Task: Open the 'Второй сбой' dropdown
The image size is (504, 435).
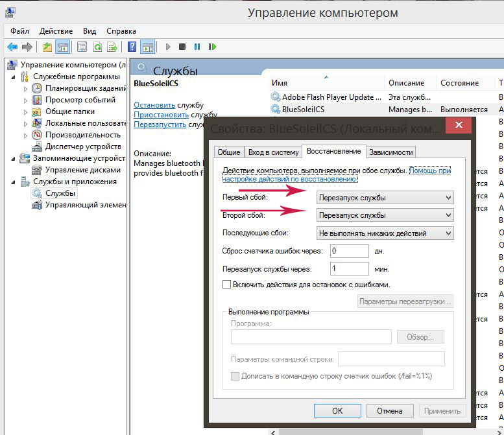Action: pyautogui.click(x=384, y=215)
